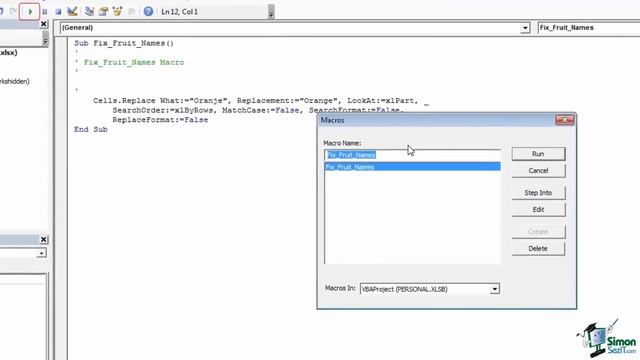Click the Break (pause) toolbar icon
The width and height of the screenshot is (640, 360).
[45, 11]
